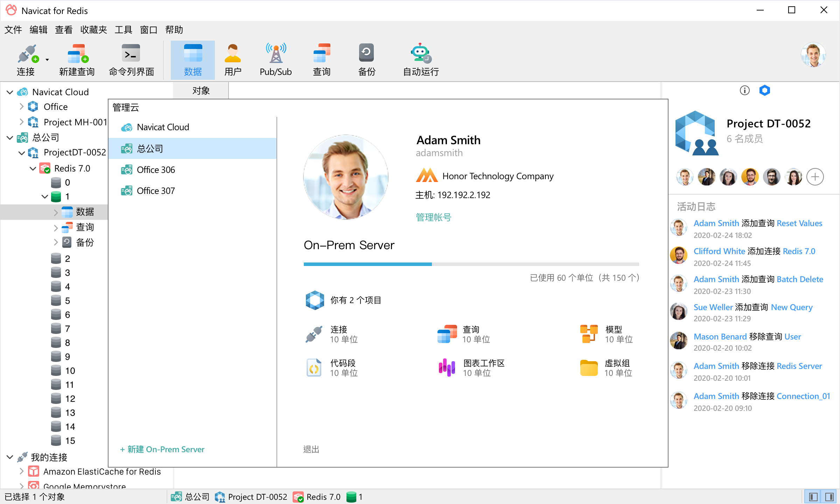Collapse the Navicat Cloud tree node
Image resolution: width=840 pixels, height=504 pixels.
click(10, 92)
